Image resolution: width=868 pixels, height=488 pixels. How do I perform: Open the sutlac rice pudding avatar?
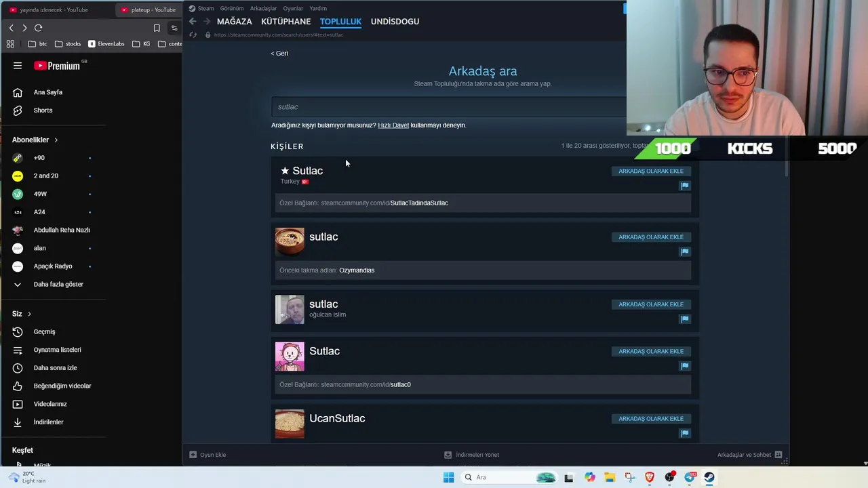pos(290,241)
